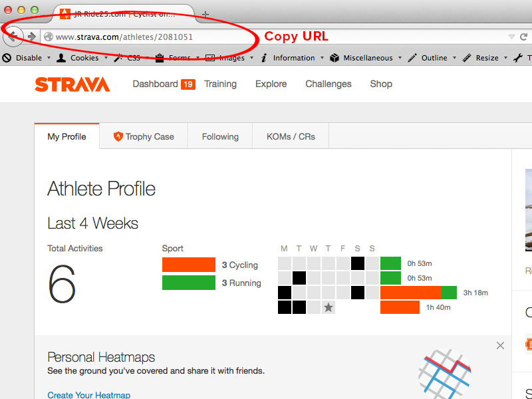Click the Create Your Heatmap link
This screenshot has width=532, height=399.
89,395
